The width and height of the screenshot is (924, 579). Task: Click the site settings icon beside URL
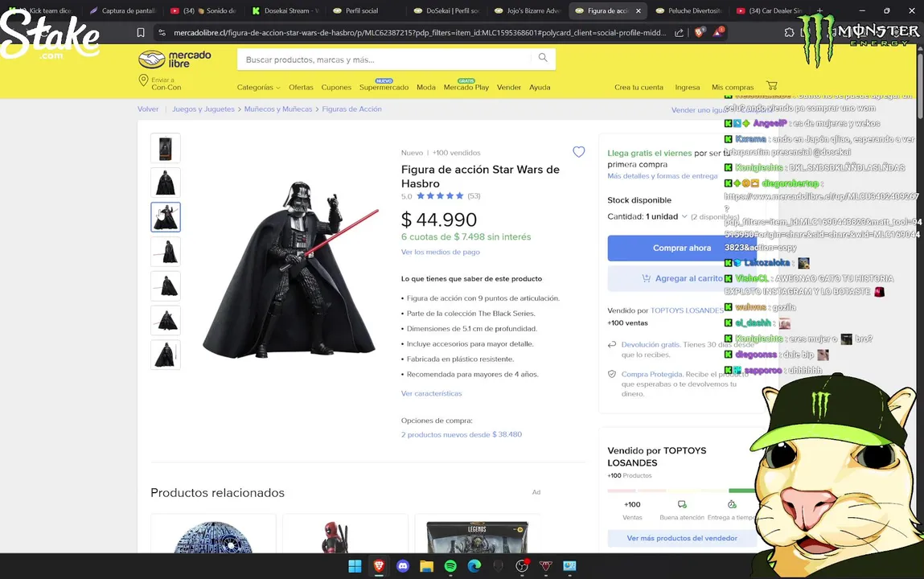pos(162,33)
